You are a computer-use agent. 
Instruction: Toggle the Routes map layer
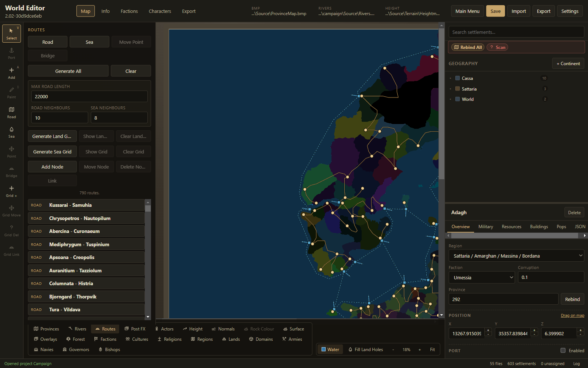105,329
